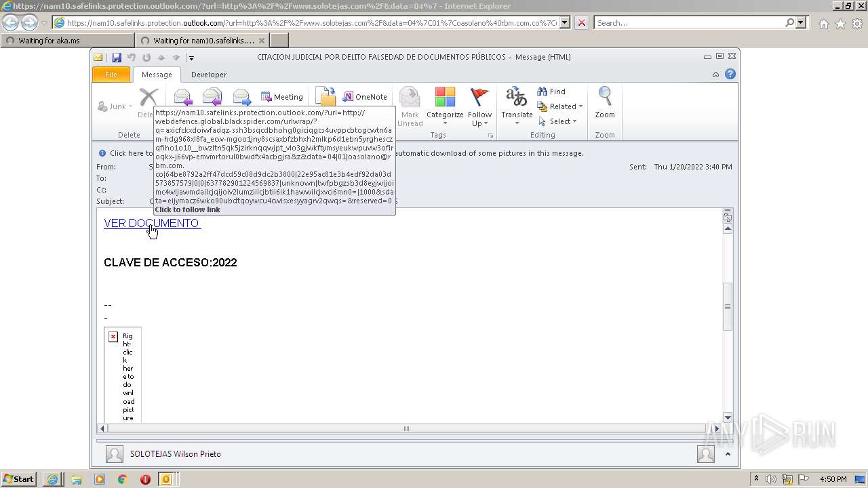
Task: Click the CLAVE DE ACCESO:2022 text
Action: 170,263
